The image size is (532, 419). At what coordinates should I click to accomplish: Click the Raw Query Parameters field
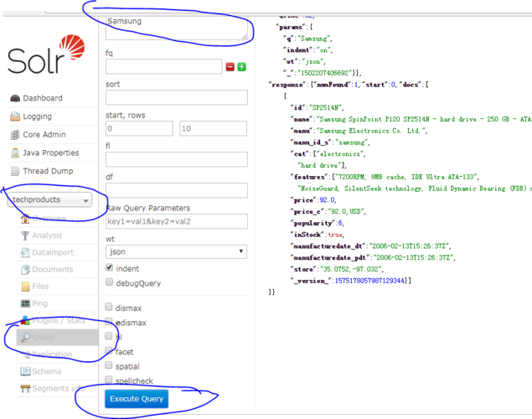(177, 221)
